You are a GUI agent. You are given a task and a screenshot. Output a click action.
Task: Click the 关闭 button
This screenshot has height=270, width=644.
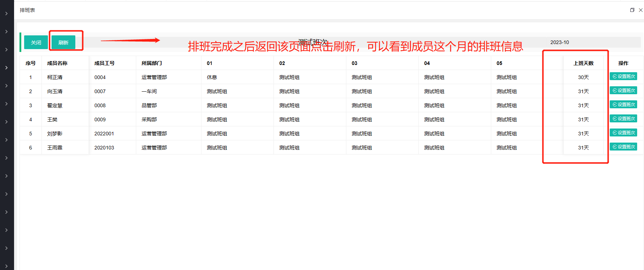tap(36, 43)
